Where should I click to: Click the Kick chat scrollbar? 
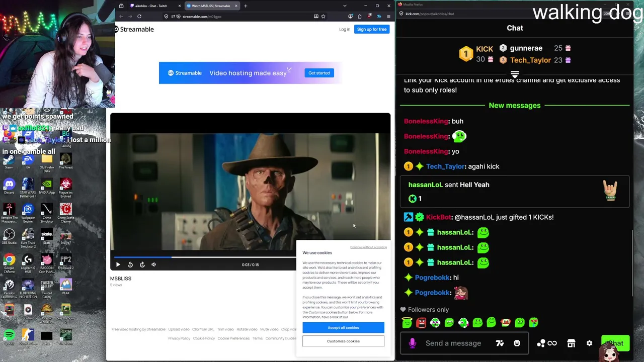pyautogui.click(x=633, y=262)
